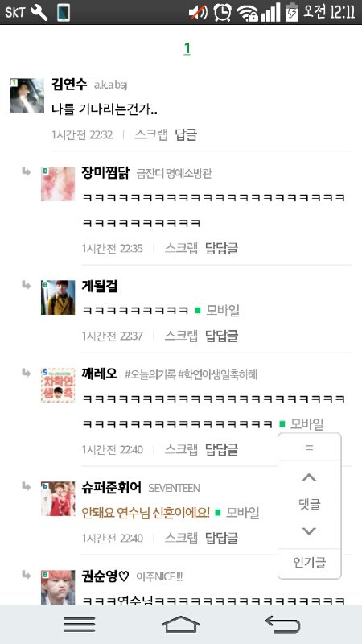The height and width of the screenshot is (644, 362).
Task: Tap 답답글 under 장미찜닭's reply
Action: 222,248
